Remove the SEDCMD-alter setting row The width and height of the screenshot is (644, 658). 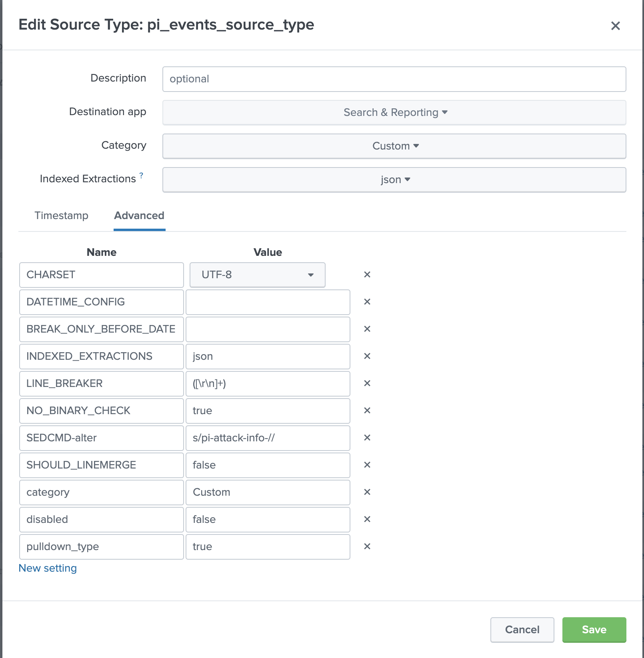(x=367, y=438)
